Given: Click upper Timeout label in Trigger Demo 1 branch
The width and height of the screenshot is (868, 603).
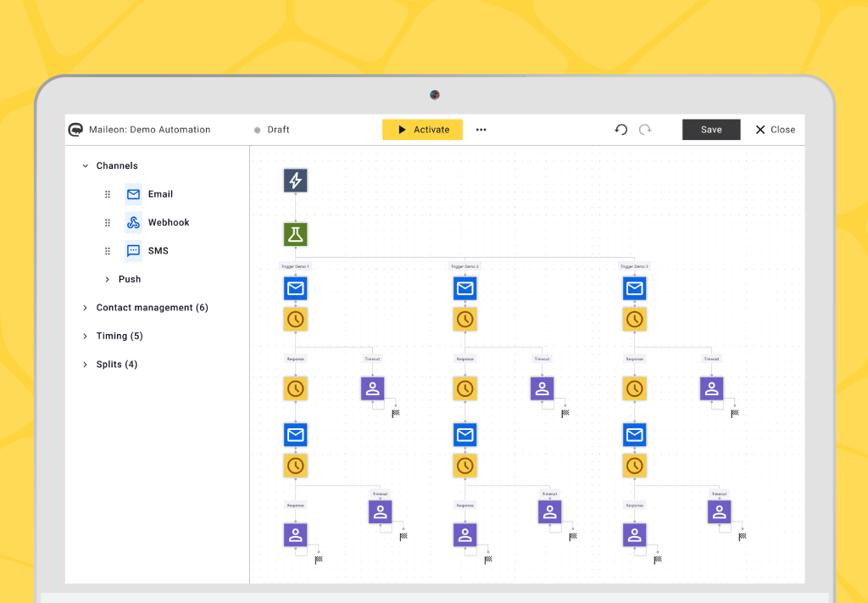Looking at the screenshot, I should tap(372, 359).
